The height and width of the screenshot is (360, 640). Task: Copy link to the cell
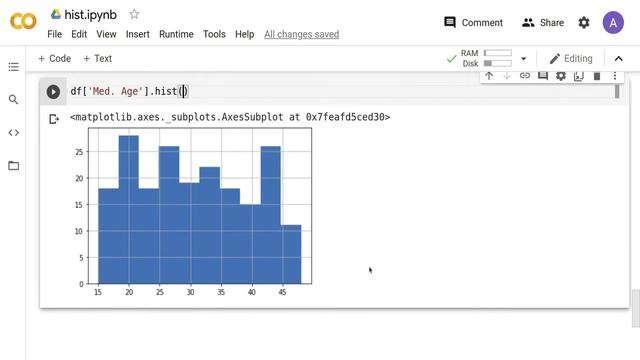[x=525, y=76]
